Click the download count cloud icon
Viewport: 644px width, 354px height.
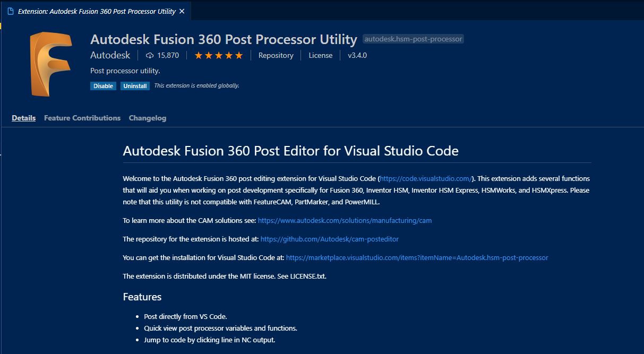point(150,55)
